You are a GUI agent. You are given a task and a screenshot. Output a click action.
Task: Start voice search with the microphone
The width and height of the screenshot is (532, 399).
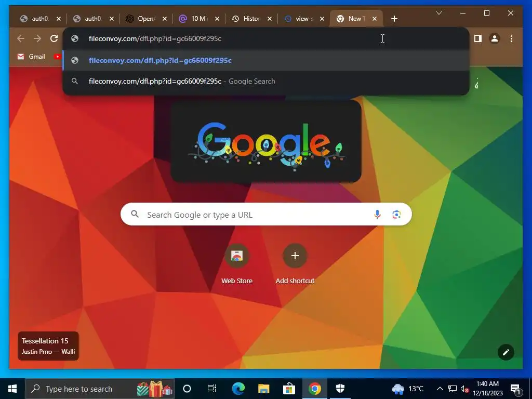click(x=377, y=215)
